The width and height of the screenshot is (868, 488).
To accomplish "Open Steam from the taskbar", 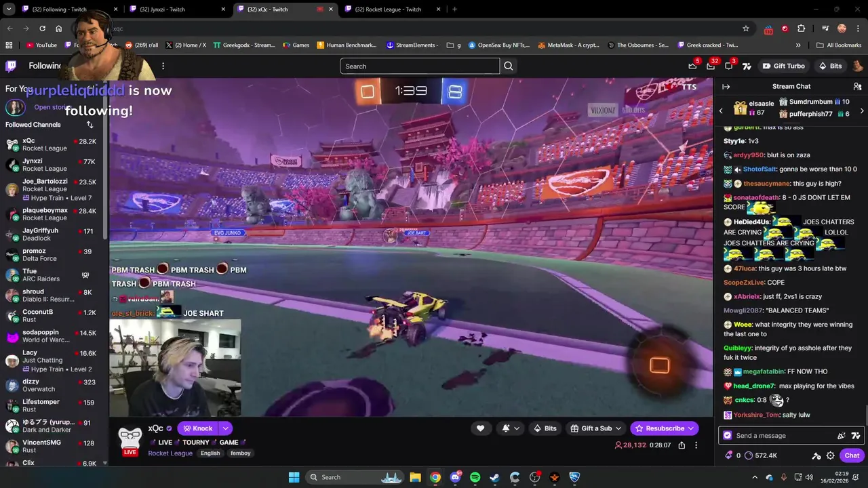I will (x=495, y=477).
